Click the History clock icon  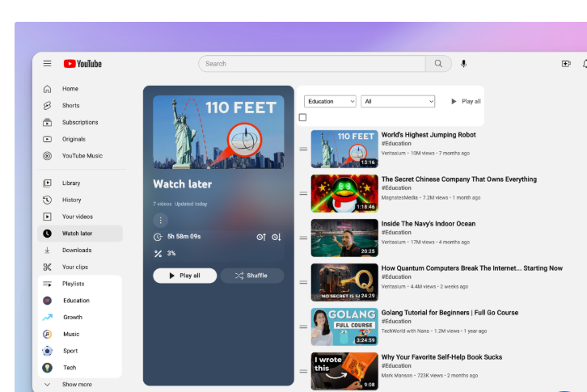[x=47, y=200]
